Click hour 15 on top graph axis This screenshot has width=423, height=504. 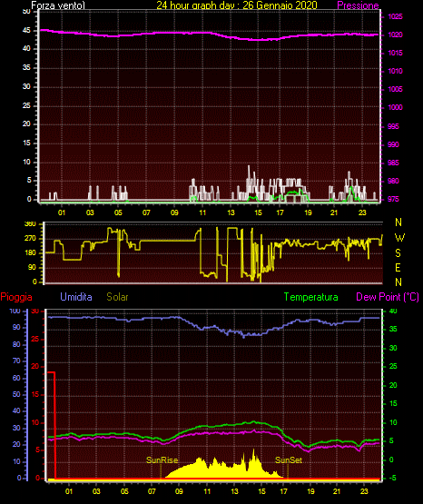pos(258,212)
